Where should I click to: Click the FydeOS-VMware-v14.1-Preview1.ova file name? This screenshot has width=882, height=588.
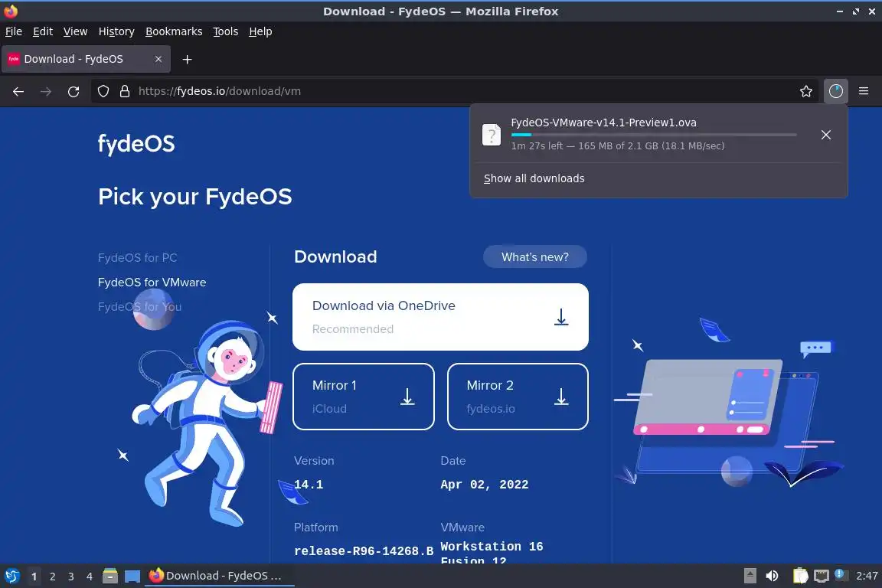pos(603,122)
